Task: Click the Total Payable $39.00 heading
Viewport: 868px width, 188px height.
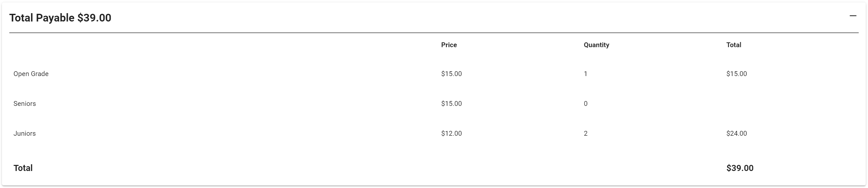Action: (60, 18)
